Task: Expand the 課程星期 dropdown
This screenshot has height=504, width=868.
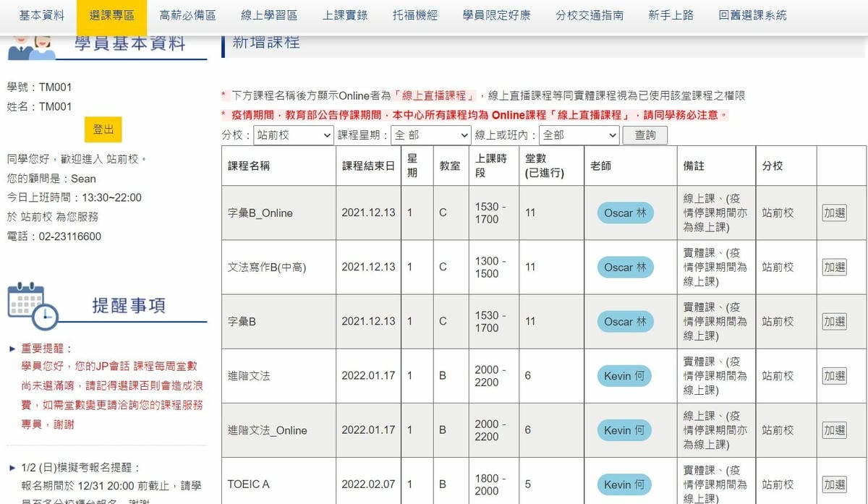Action: pos(431,135)
